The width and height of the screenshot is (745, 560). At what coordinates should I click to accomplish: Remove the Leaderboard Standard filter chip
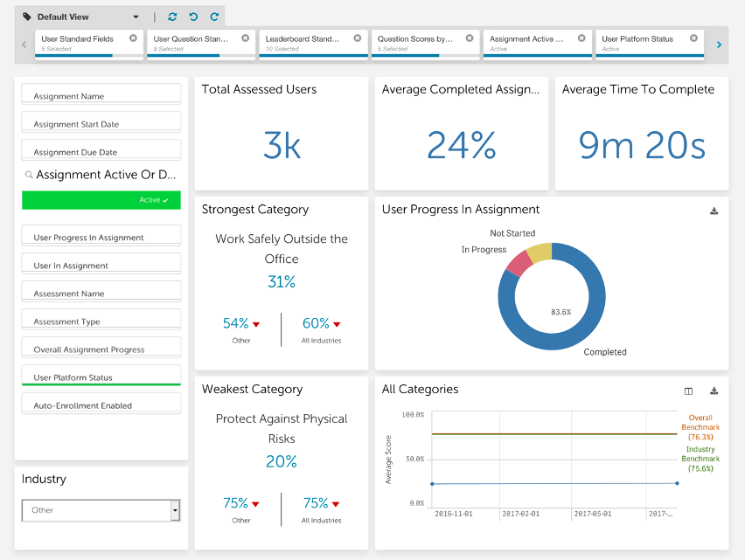(x=358, y=38)
